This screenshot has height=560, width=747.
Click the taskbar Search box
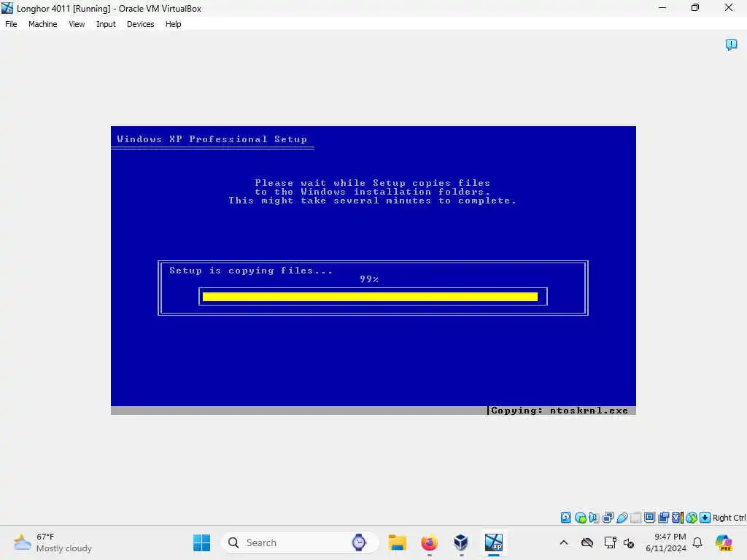300,542
